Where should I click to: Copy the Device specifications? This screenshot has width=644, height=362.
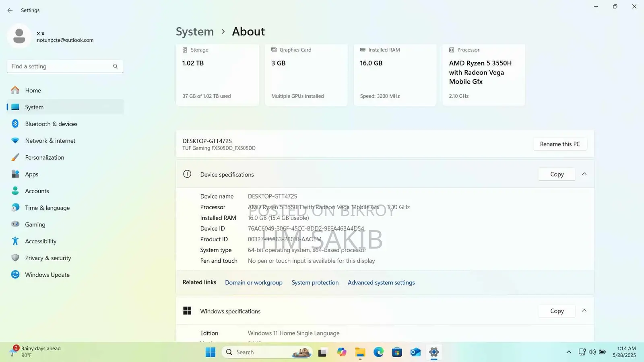(557, 174)
